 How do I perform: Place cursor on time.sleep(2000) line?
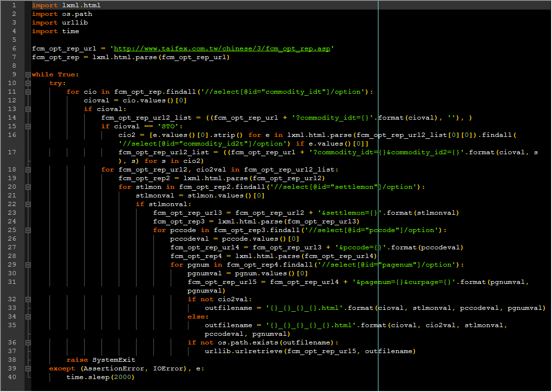(100, 377)
